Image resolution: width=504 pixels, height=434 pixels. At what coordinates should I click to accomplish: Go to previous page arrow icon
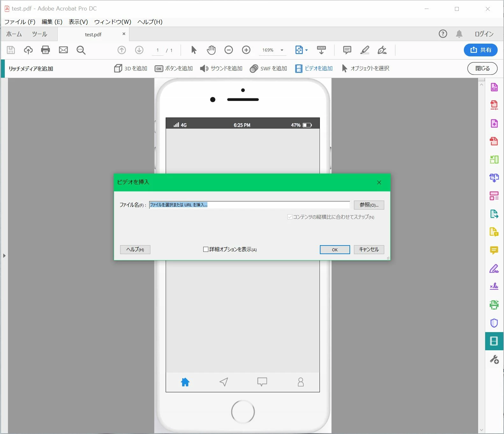(122, 50)
